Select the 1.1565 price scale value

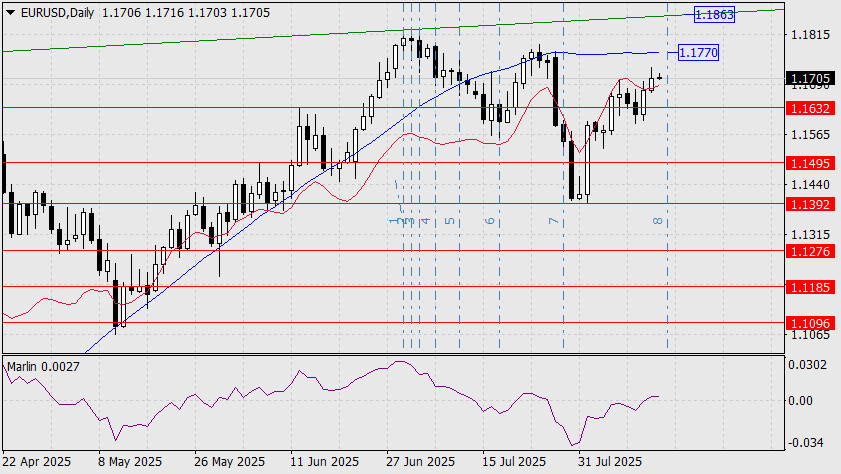click(x=810, y=135)
